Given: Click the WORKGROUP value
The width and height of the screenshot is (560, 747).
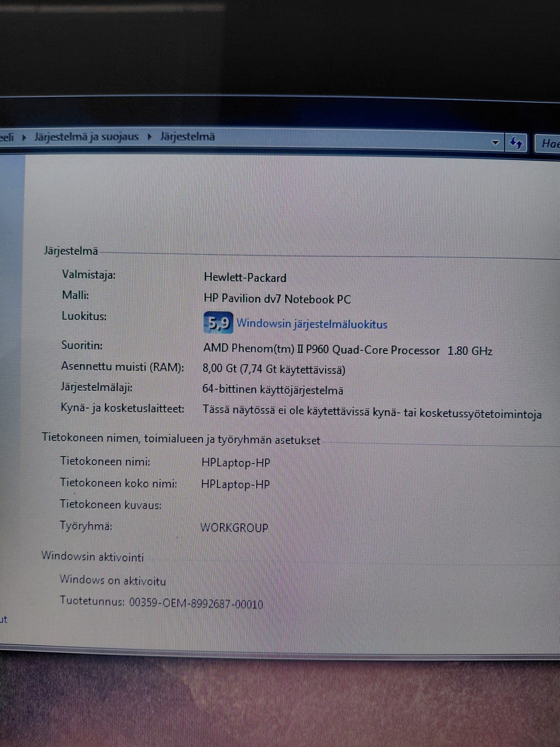Looking at the screenshot, I should [234, 528].
